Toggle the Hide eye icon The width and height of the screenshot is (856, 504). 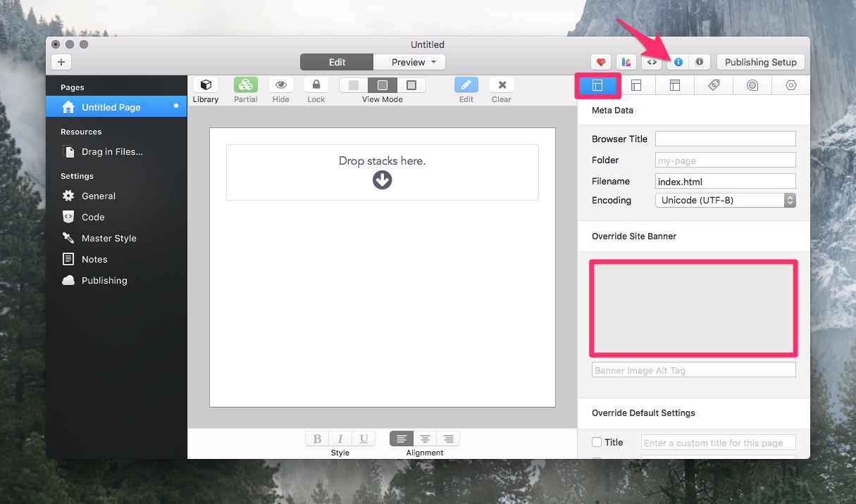click(281, 85)
